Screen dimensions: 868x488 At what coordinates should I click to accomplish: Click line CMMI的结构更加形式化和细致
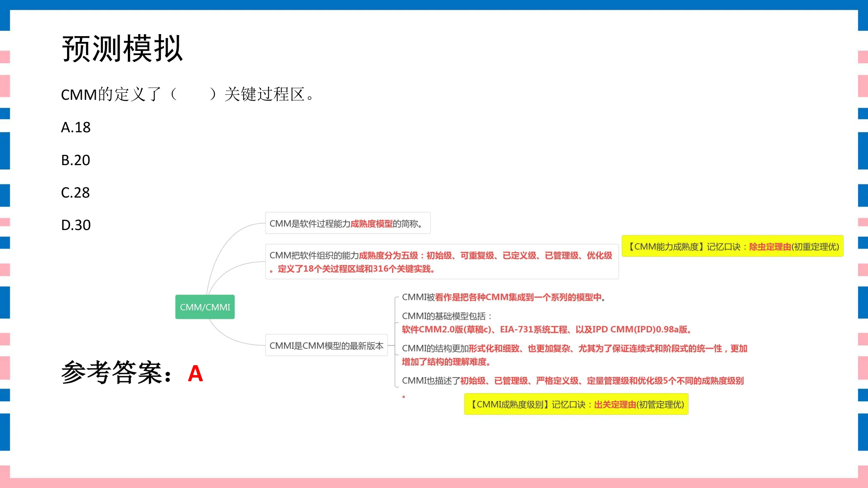[x=574, y=348]
